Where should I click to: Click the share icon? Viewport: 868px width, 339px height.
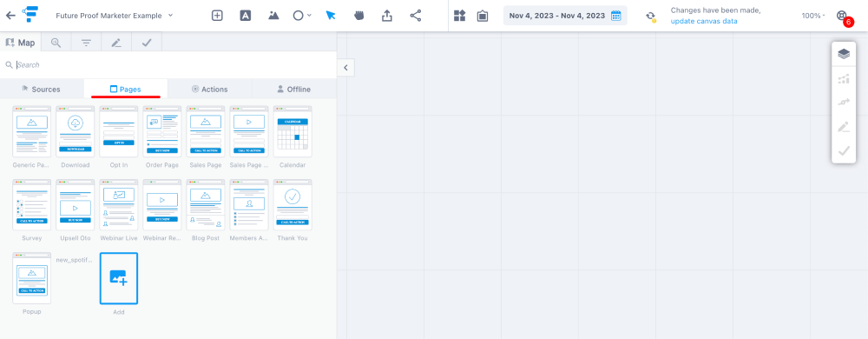[416, 16]
